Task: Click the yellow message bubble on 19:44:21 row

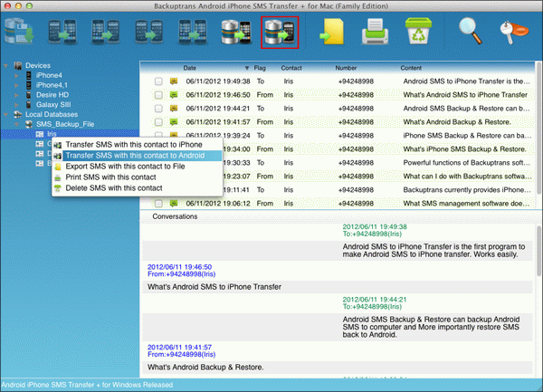Action: pyautogui.click(x=174, y=108)
